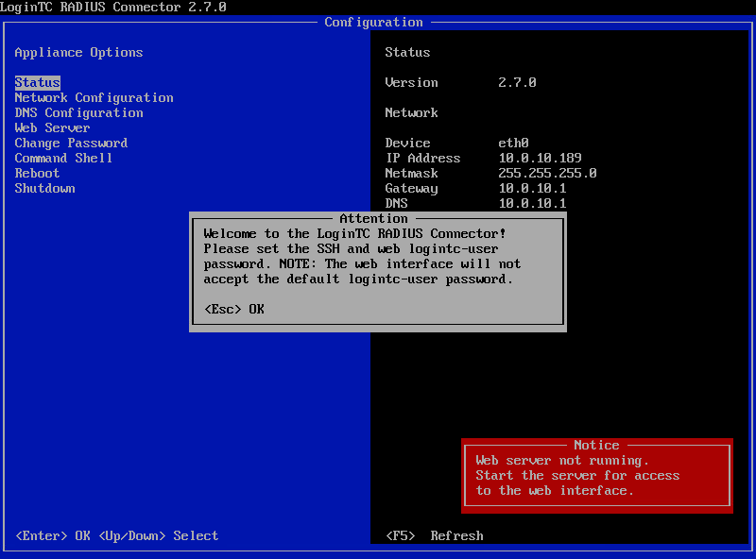The image size is (756, 559).
Task: Click the F5 Refresh hint
Action: [435, 536]
